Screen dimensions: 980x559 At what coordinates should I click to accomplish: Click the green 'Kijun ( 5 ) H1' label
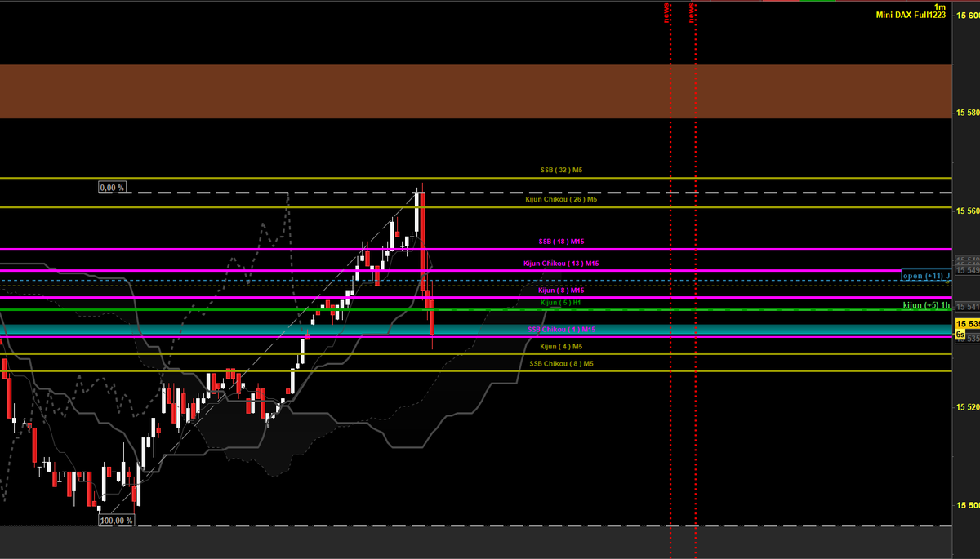[561, 303]
